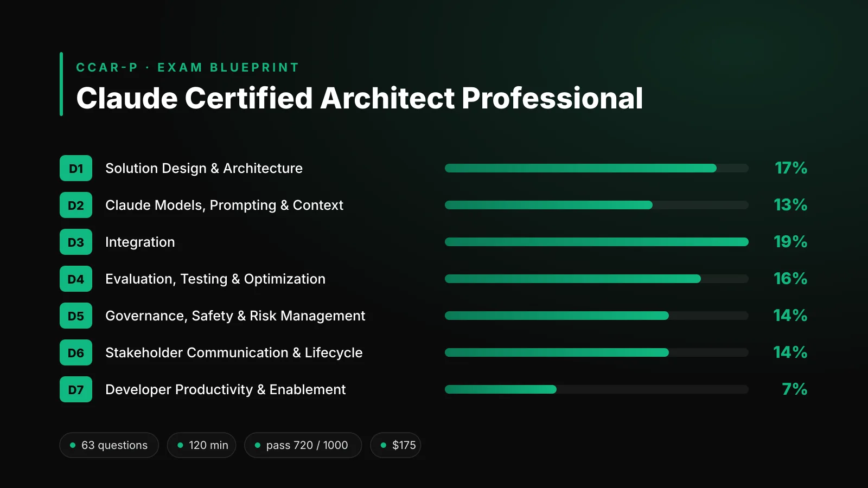Click the D7 domain badge
This screenshot has width=868, height=488.
point(76,389)
